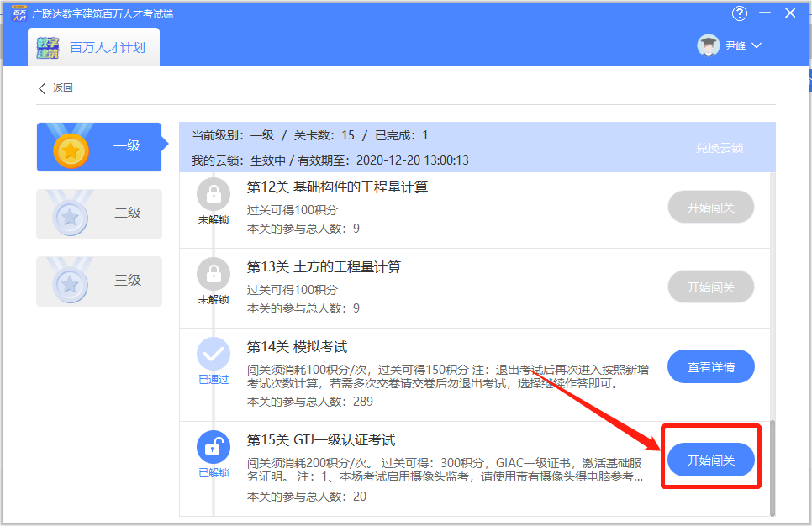
Task: Click 过关可得100积分 under 第12关
Action: click(292, 210)
